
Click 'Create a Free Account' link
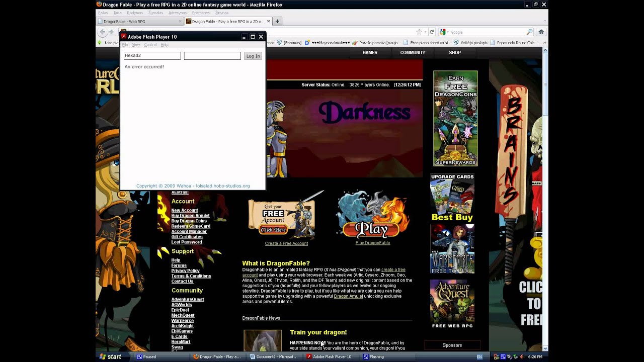coord(286,243)
